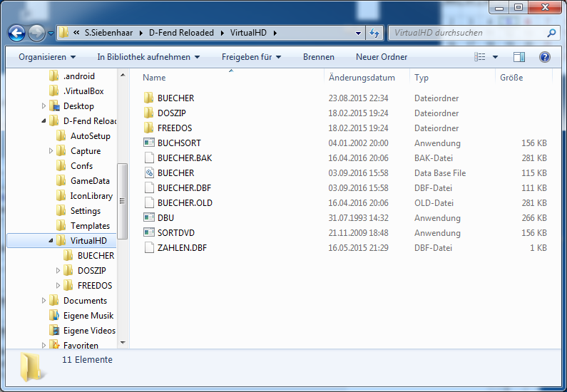Click the greyed Forward navigation arrow

point(36,33)
